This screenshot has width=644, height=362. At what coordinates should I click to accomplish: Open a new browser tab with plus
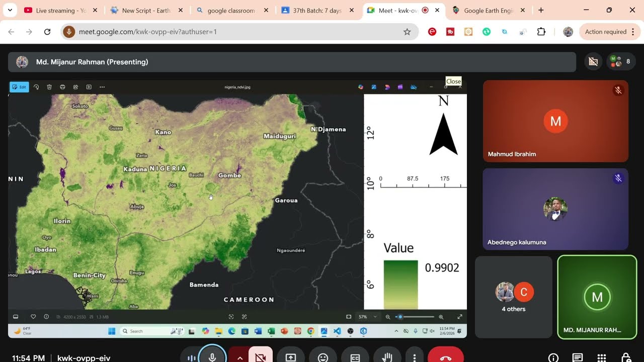coord(541,10)
